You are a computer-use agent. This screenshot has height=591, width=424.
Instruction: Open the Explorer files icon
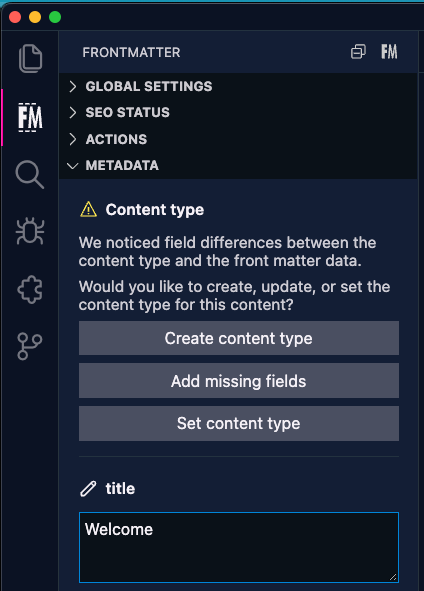(x=30, y=58)
